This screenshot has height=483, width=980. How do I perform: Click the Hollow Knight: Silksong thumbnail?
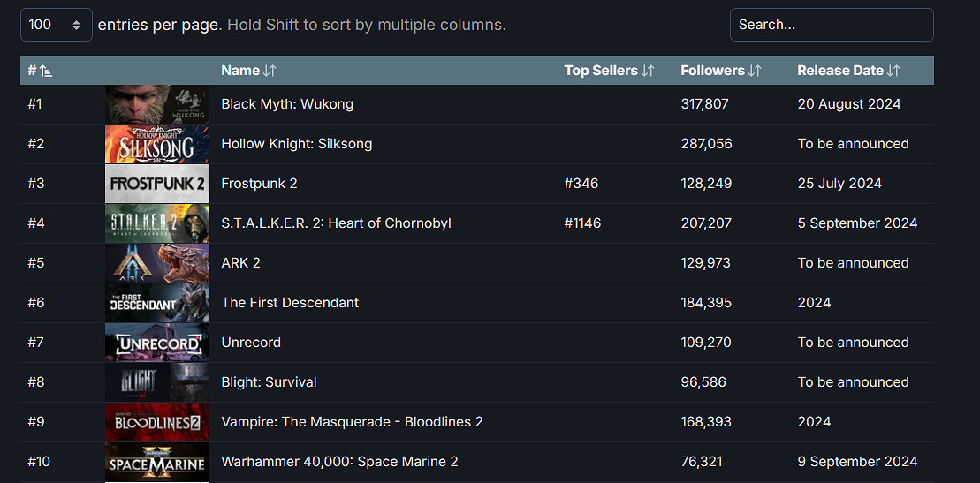coord(157,144)
